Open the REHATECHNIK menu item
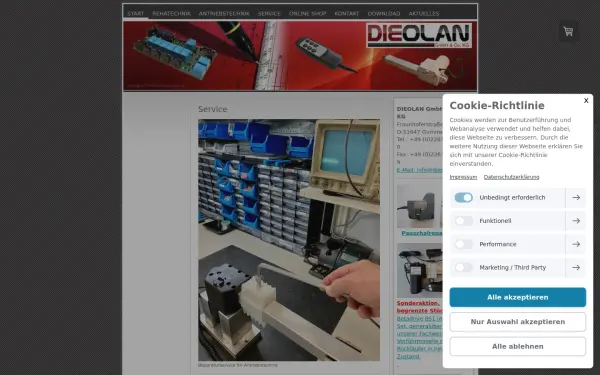Screen dimensions: 600x375 pos(171,13)
